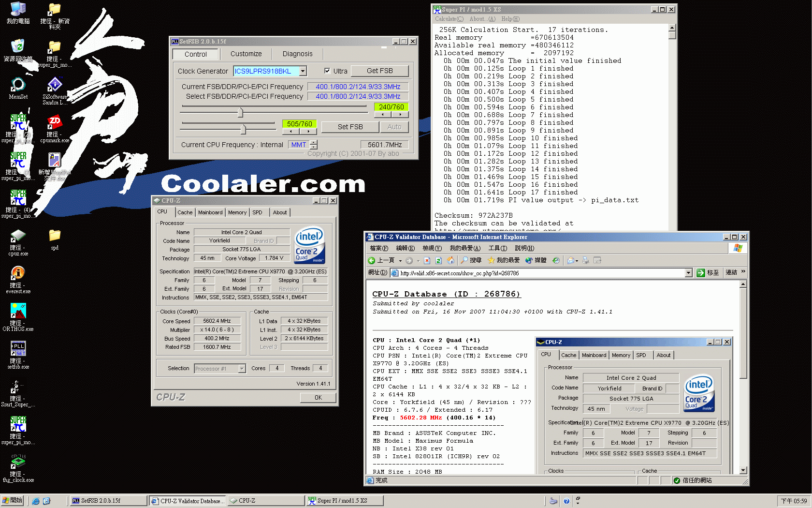Click the Back arrow in Internet Explorer
Image resolution: width=812 pixels, height=508 pixels.
coord(372,260)
